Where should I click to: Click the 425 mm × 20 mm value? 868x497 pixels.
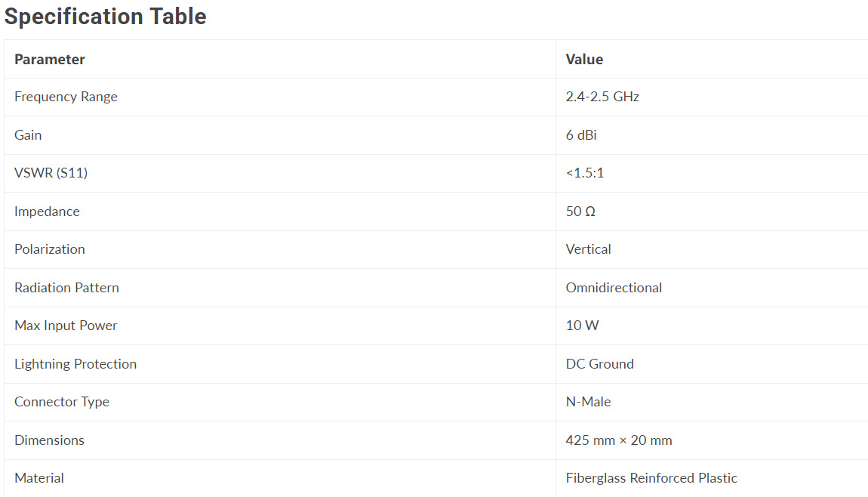pyautogui.click(x=619, y=440)
